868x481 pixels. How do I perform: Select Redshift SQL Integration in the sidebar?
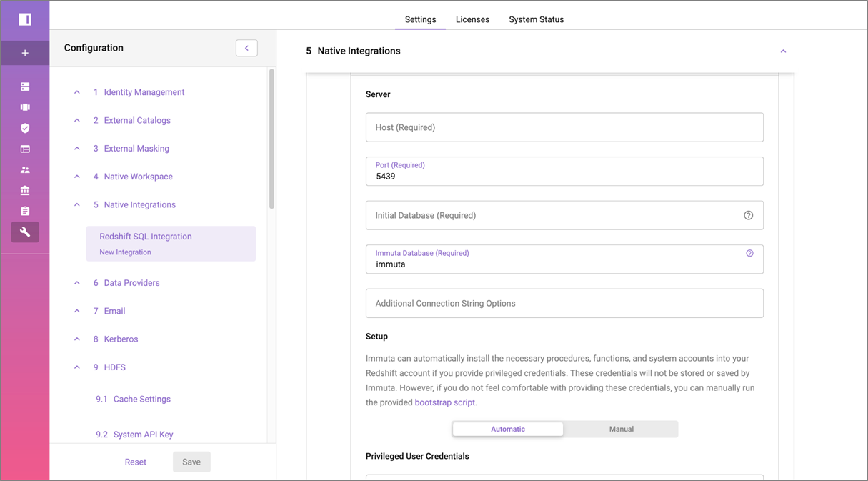click(x=146, y=237)
